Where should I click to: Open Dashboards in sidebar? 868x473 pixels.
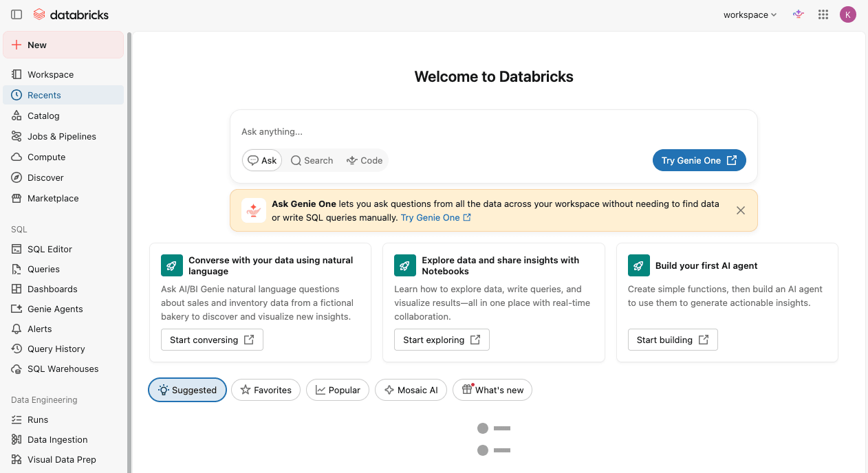[63, 289]
